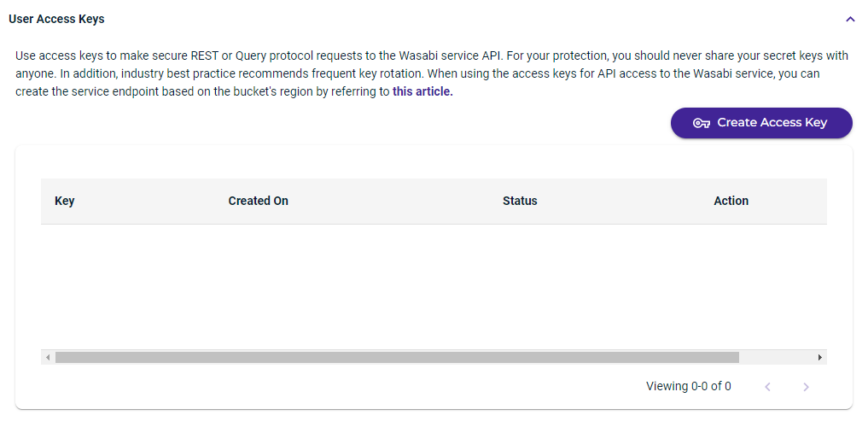This screenshot has width=868, height=421.
Task: Click scrollbar track right of the thumb
Action: pyautogui.click(x=776, y=357)
